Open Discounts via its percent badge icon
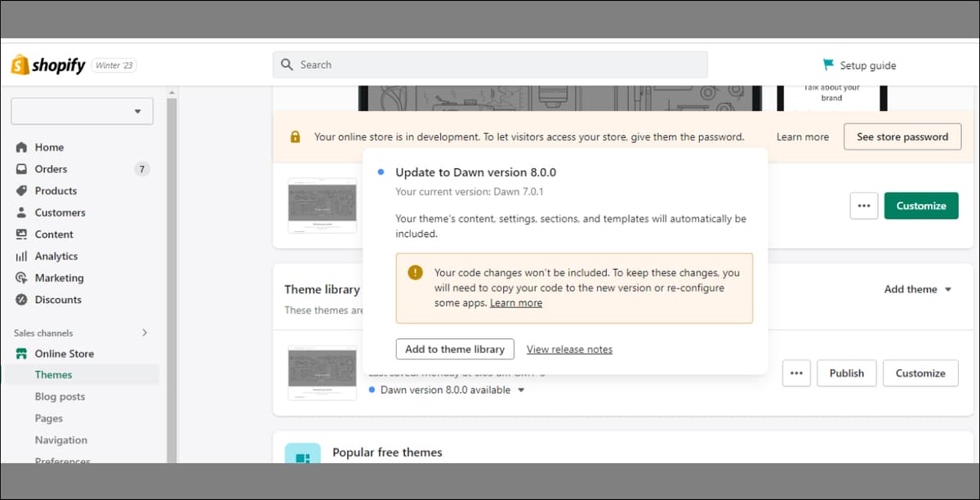980x500 pixels. 21,300
